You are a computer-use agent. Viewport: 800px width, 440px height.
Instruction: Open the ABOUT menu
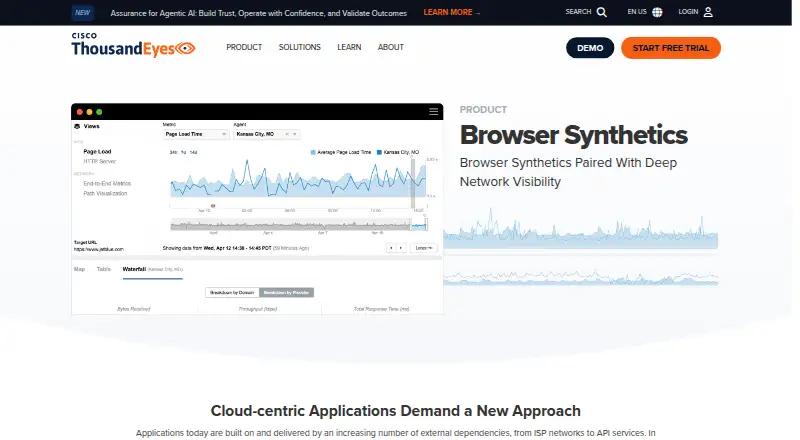[x=390, y=47]
